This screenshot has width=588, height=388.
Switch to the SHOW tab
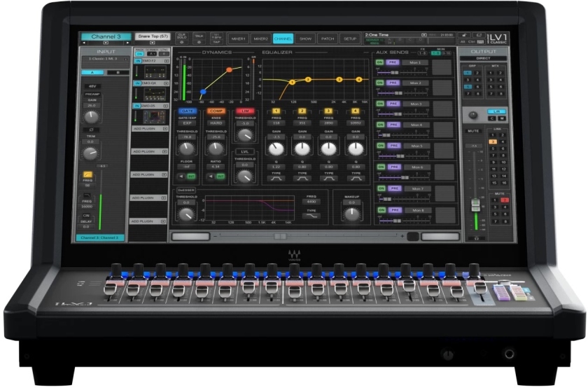305,39
